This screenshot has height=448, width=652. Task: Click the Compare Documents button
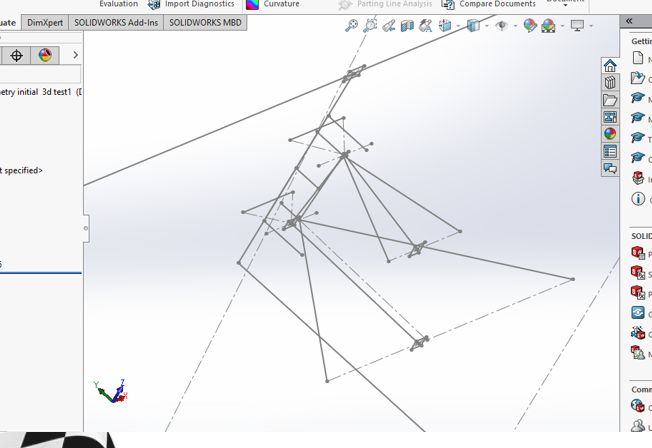coord(489,5)
